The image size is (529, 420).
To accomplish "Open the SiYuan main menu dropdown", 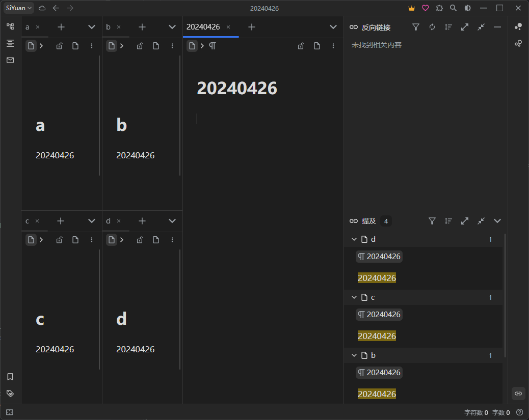I will click(x=19, y=8).
